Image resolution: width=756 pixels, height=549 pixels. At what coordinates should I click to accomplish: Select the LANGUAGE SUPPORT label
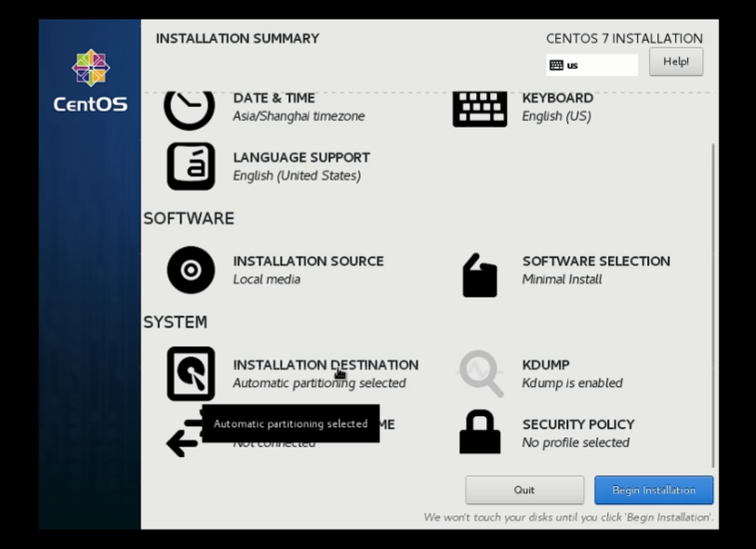[301, 158]
